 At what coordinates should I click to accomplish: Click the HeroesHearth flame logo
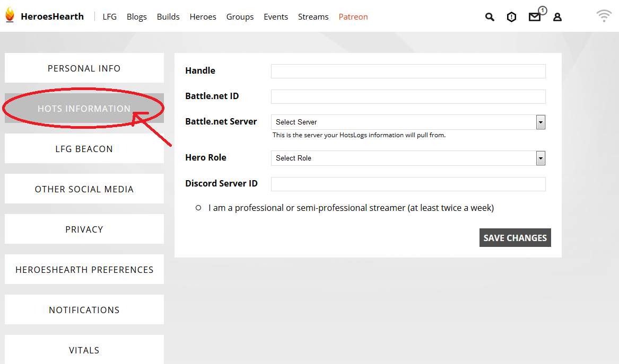coord(10,15)
